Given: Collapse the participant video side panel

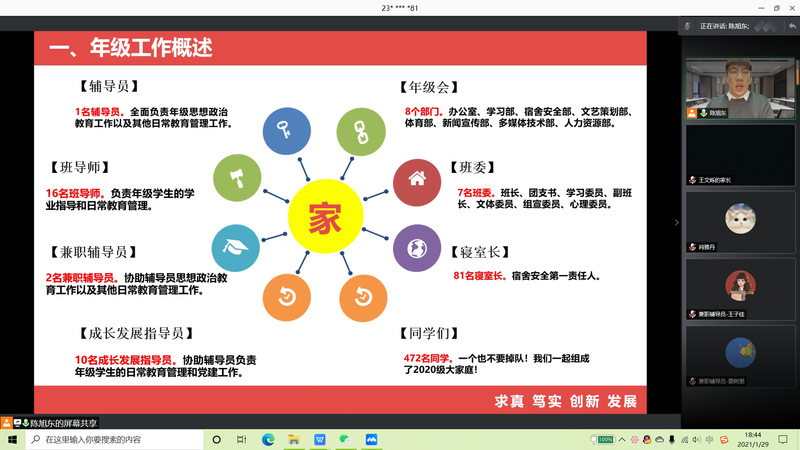Looking at the screenshot, I should click(x=676, y=222).
